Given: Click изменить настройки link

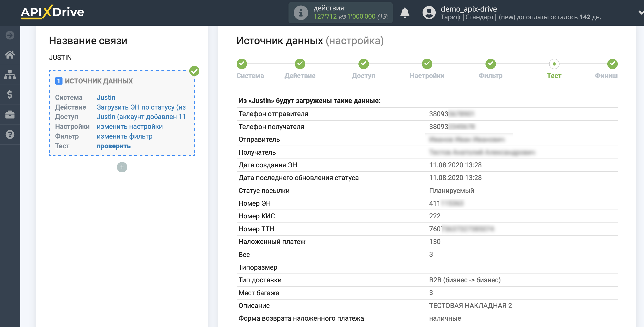Looking at the screenshot, I should click(x=130, y=127).
